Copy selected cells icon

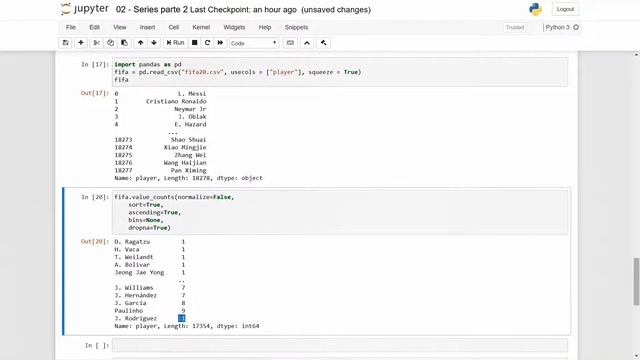coord(110,43)
